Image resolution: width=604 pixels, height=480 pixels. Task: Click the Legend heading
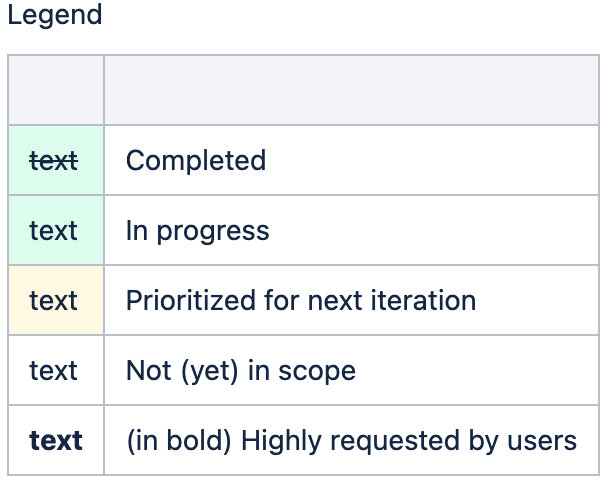55,15
